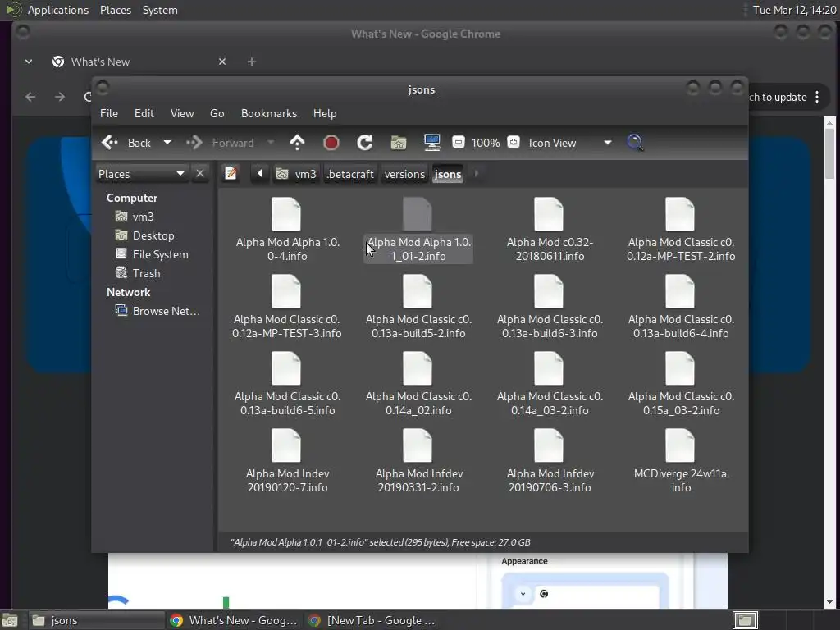Zoom in with the plus icon
The image size is (840, 630).
[514, 143]
